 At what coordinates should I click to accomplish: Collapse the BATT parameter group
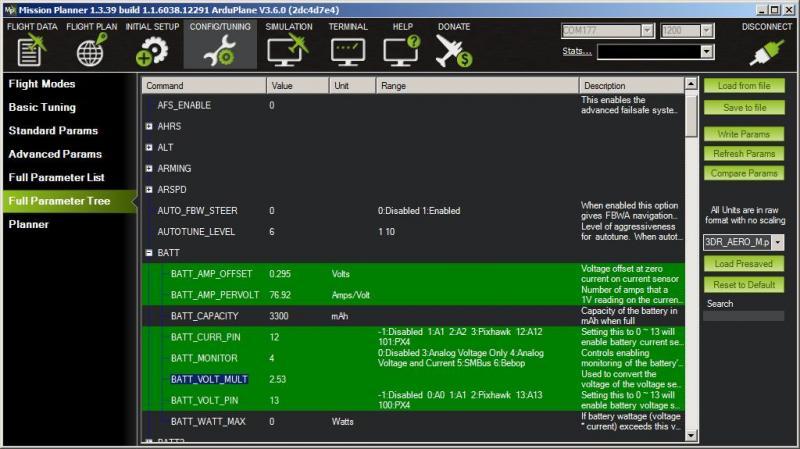tap(149, 253)
